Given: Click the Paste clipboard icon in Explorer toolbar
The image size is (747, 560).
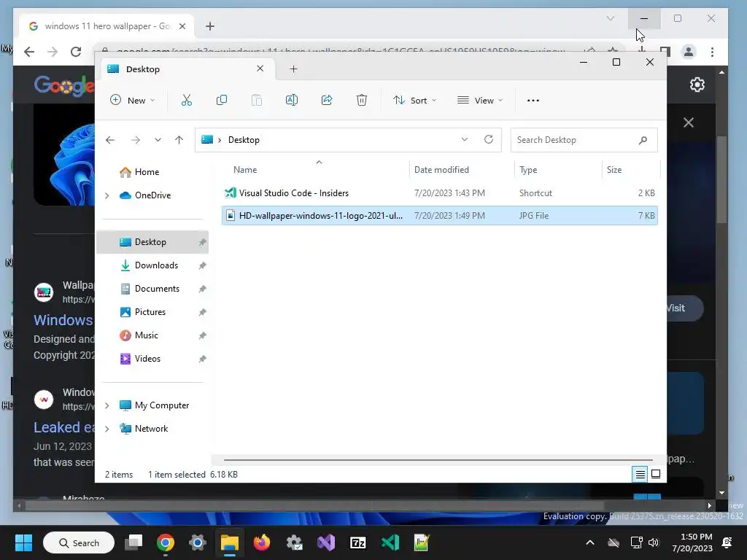Looking at the screenshot, I should (257, 101).
